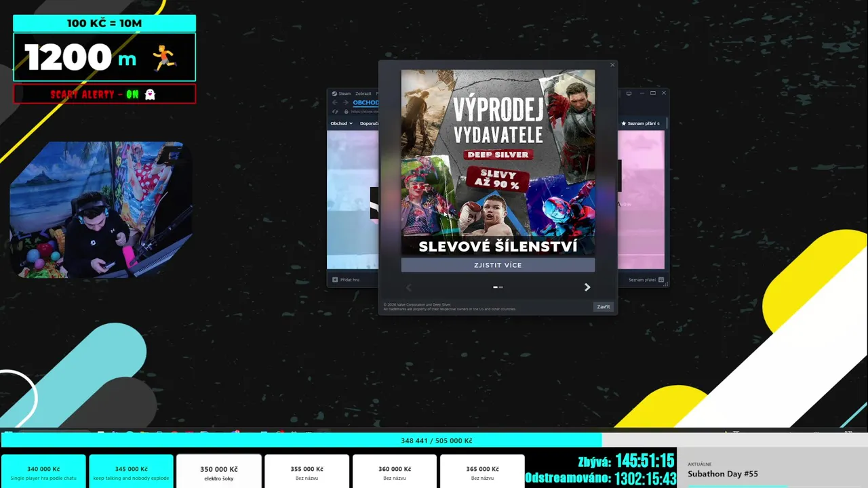Click the greyed previous slide arrow in popup

(409, 287)
